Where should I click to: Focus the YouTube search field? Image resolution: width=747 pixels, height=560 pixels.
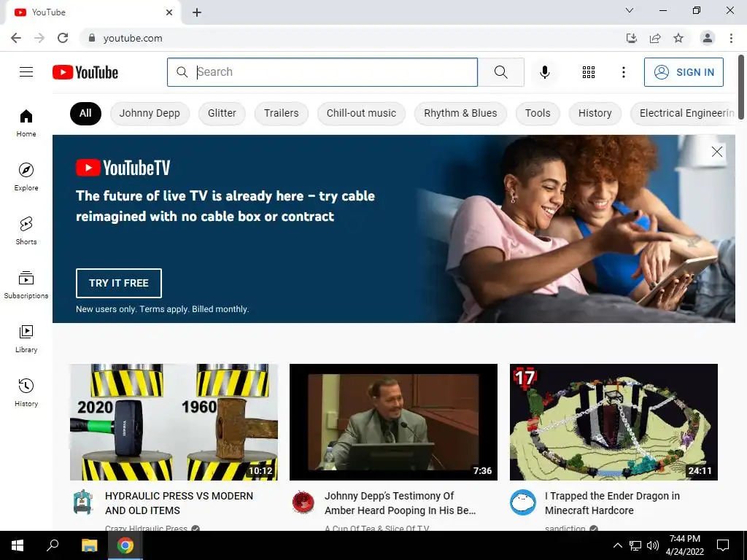tap(322, 72)
